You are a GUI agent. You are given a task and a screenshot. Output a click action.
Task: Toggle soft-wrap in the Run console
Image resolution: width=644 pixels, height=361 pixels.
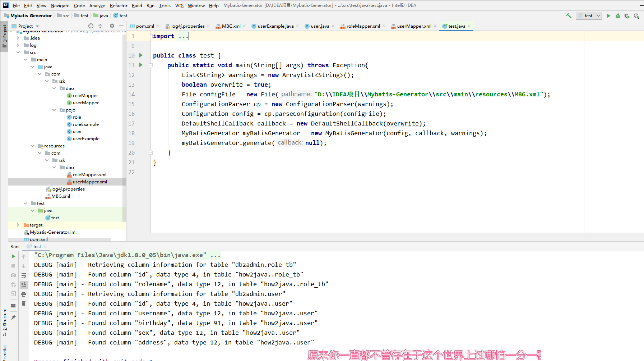click(x=24, y=275)
